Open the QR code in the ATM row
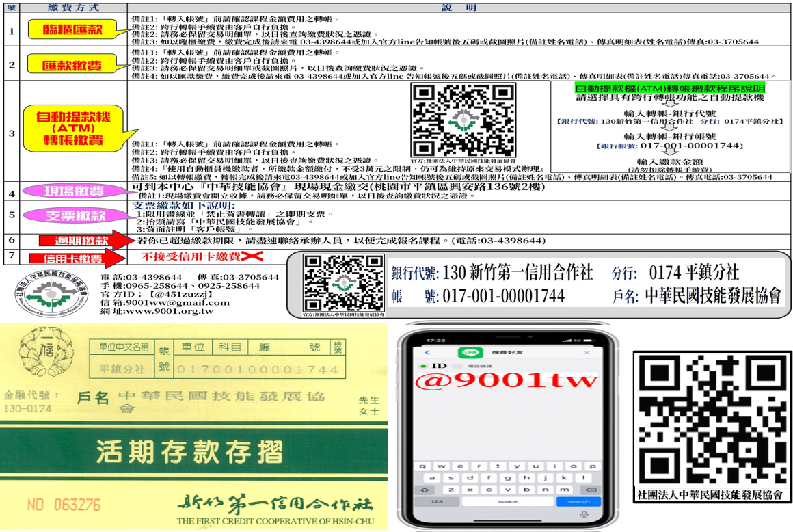793x532 pixels. click(x=463, y=120)
